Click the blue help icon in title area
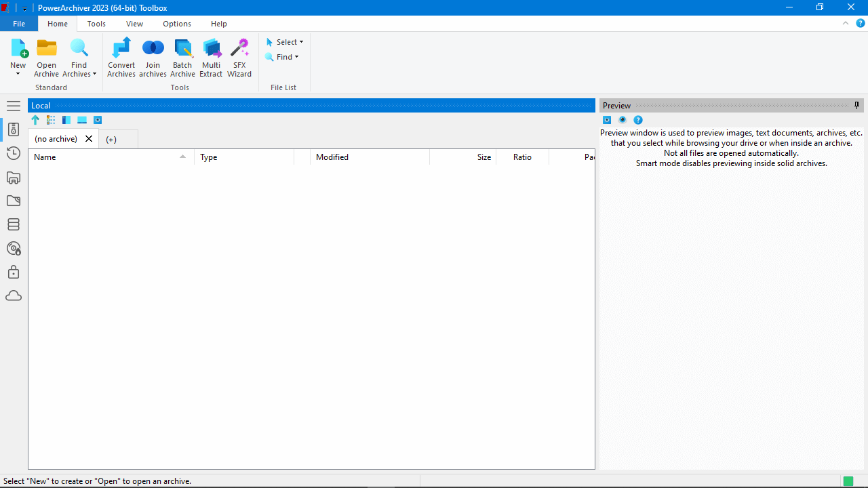 tap(861, 23)
